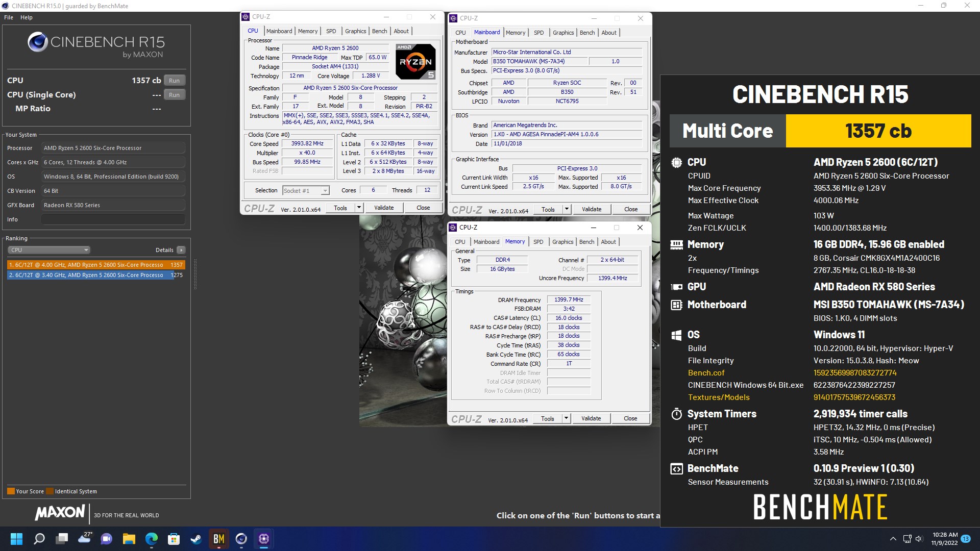This screenshot has width=980, height=551.
Task: Open volume tray icon
Action: tap(919, 539)
